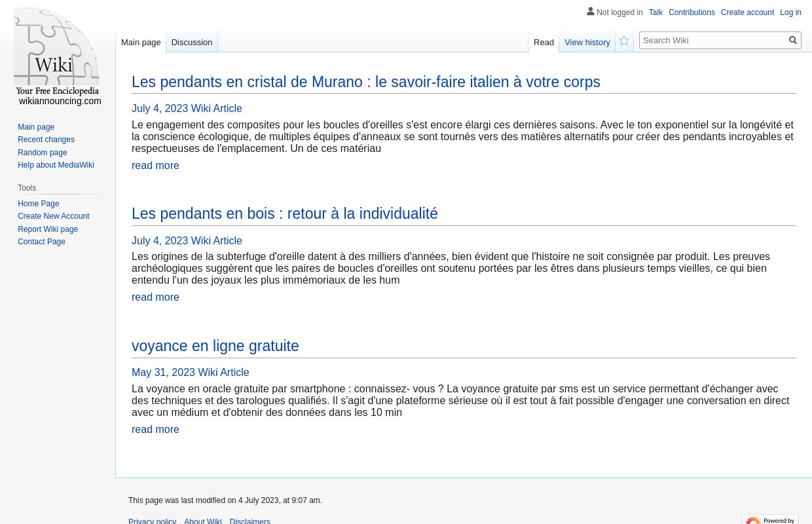This screenshot has width=812, height=524.
Task: Open the Privacy policy footer link
Action: [x=152, y=521]
